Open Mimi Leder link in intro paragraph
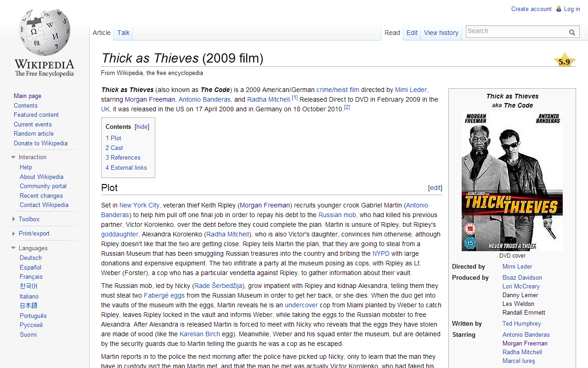This screenshot has height=368, width=588. click(411, 90)
